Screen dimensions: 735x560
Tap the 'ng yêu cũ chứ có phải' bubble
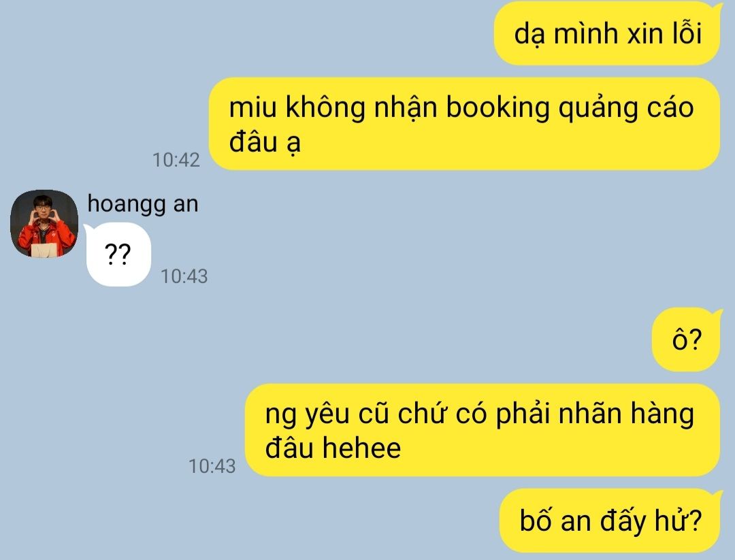[x=483, y=430]
